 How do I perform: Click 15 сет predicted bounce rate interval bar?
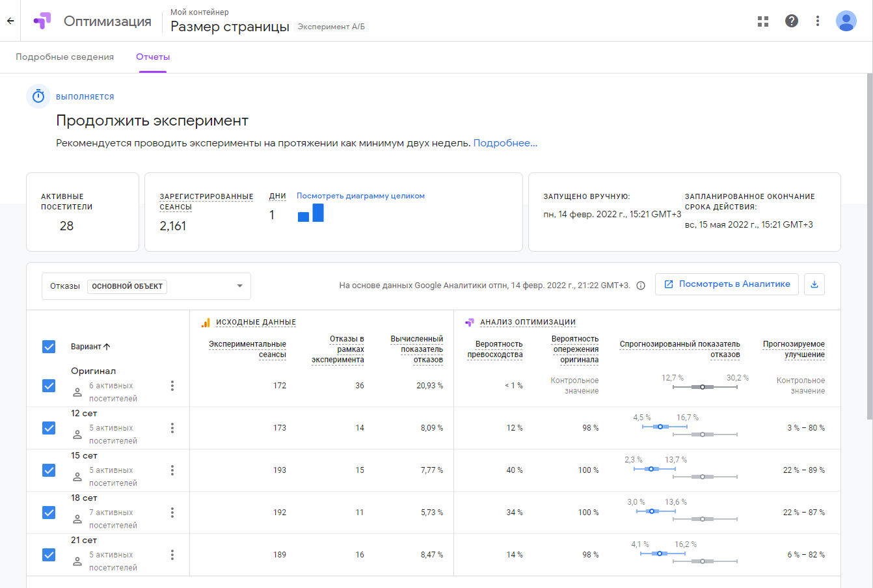[x=655, y=469]
